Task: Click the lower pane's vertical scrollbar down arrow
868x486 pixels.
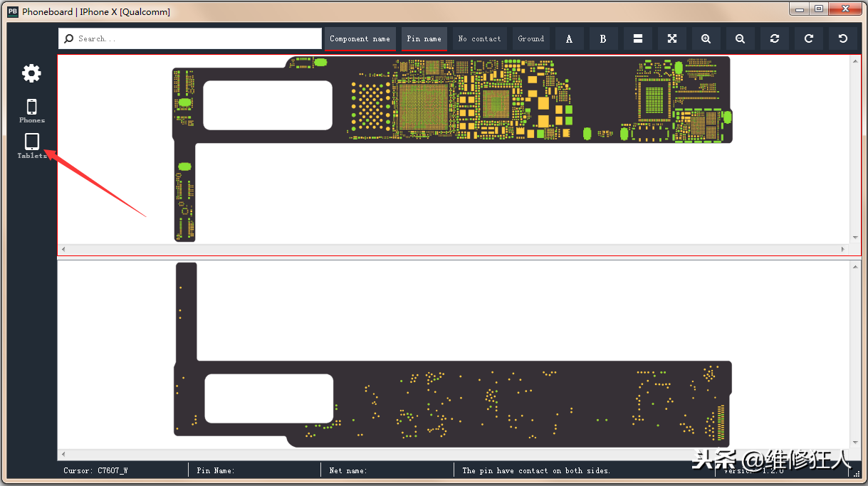Action: [855, 443]
